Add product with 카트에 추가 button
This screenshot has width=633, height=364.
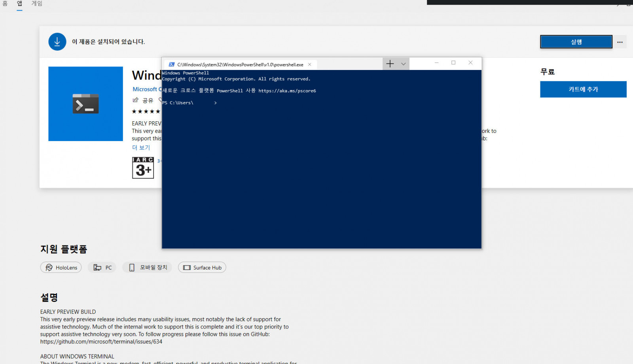[583, 89]
